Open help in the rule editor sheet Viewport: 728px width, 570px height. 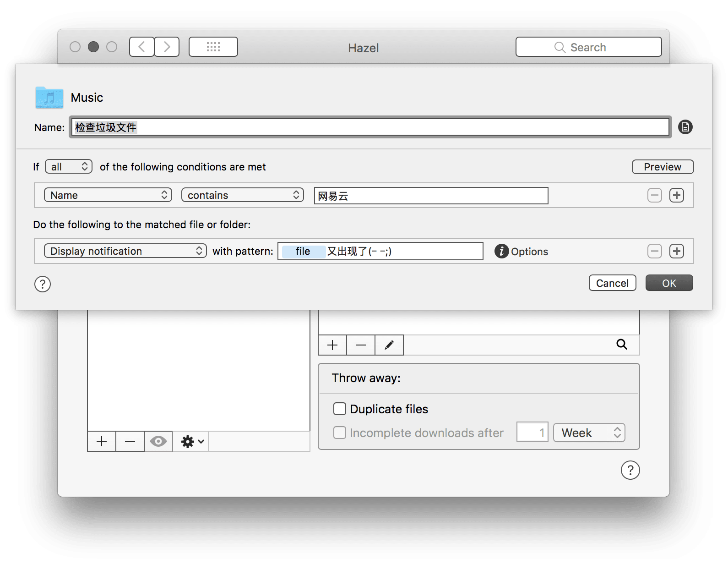[43, 284]
